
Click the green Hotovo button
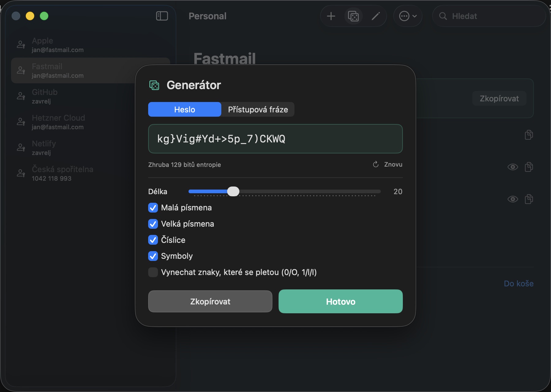pos(341,301)
